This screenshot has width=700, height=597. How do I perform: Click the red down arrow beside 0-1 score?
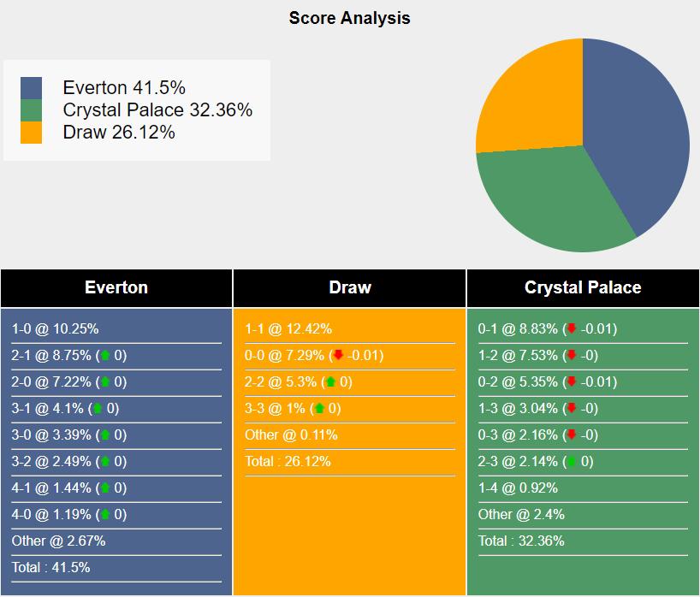(572, 329)
